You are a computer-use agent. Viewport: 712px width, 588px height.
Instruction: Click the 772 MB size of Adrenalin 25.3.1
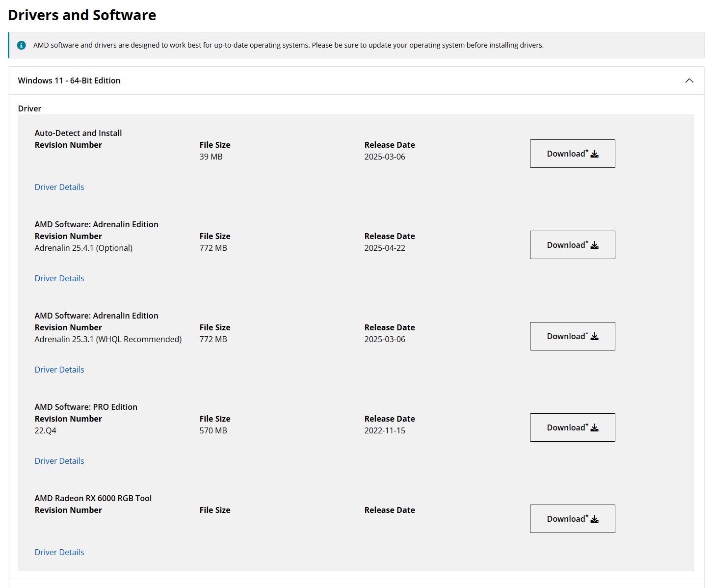pyautogui.click(x=213, y=339)
